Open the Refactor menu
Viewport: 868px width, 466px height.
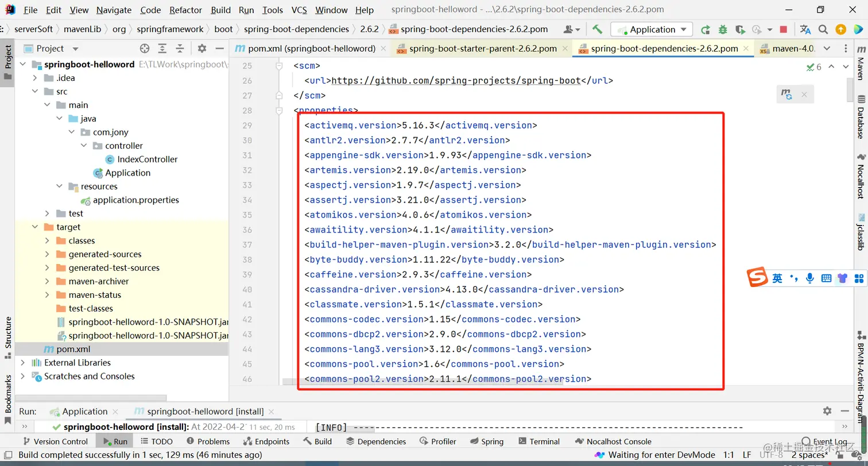(x=186, y=10)
